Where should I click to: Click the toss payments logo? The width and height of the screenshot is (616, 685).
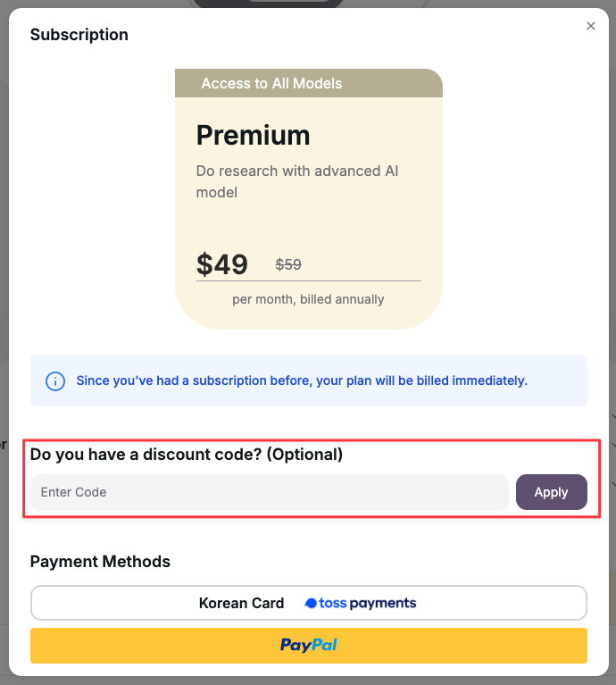pos(360,603)
